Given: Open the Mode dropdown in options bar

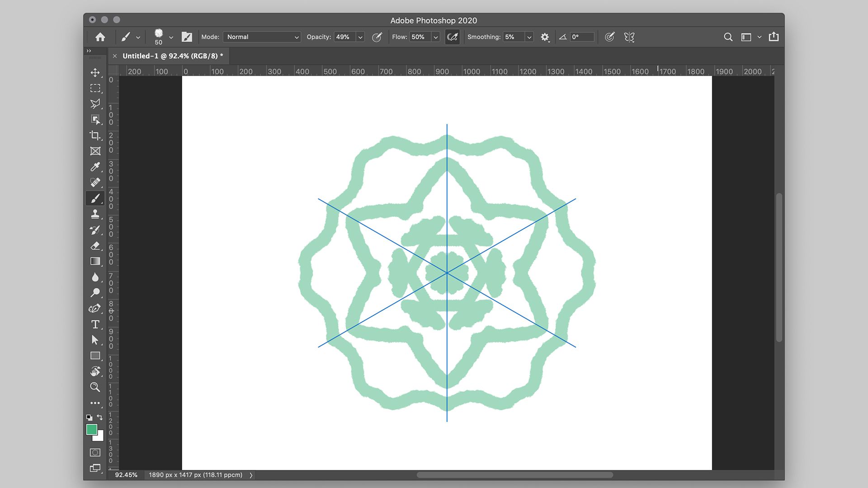Looking at the screenshot, I should 261,37.
